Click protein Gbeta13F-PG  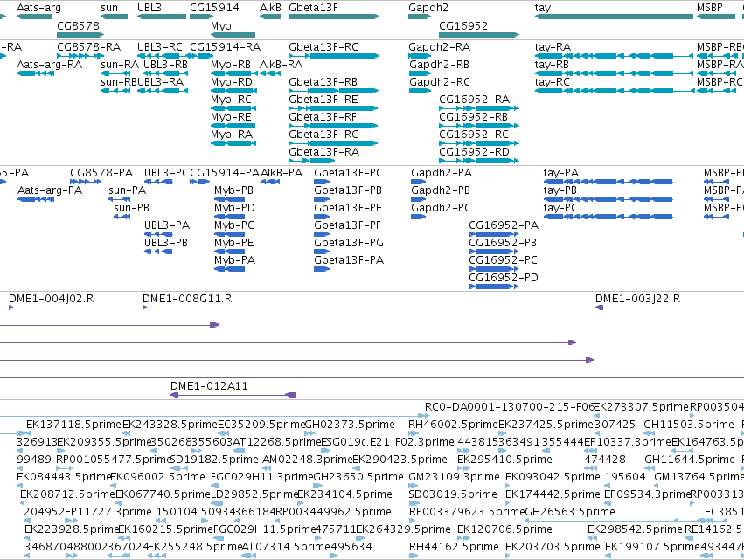click(349, 243)
